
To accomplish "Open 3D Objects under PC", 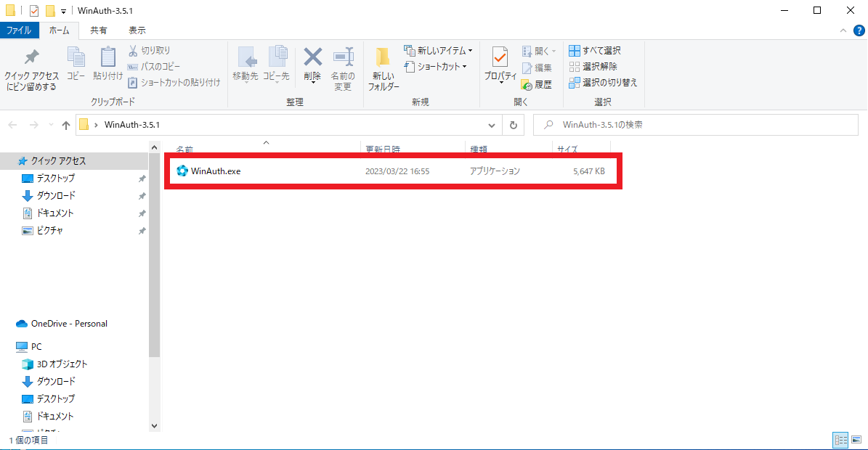I will click(62, 364).
